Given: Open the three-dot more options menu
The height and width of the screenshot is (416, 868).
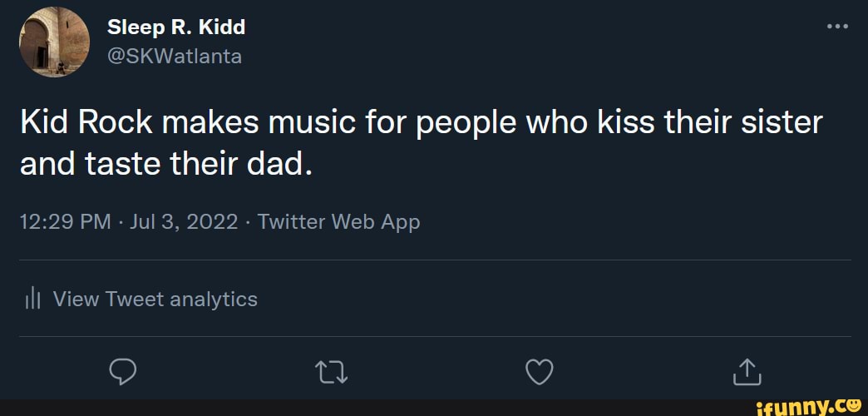Looking at the screenshot, I should click(837, 27).
